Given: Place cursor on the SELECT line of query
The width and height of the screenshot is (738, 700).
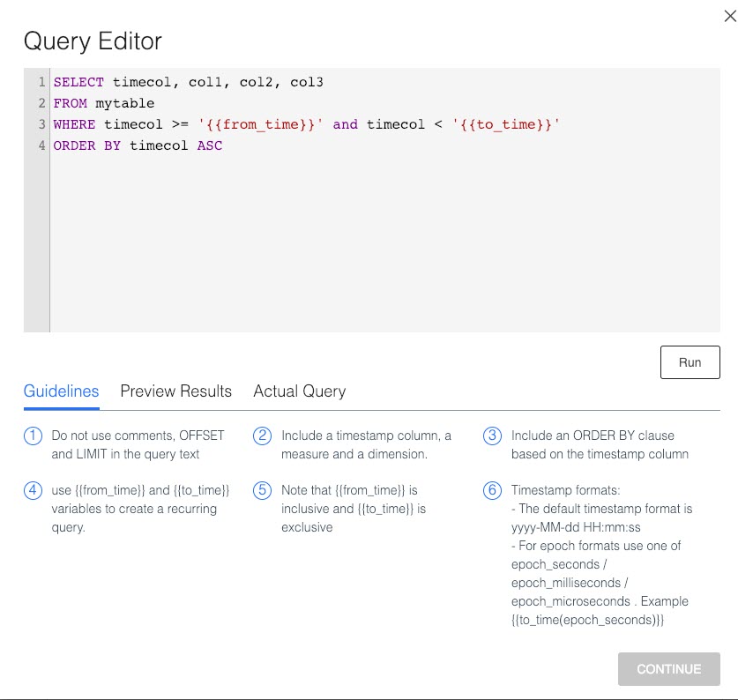Looking at the screenshot, I should (x=188, y=82).
